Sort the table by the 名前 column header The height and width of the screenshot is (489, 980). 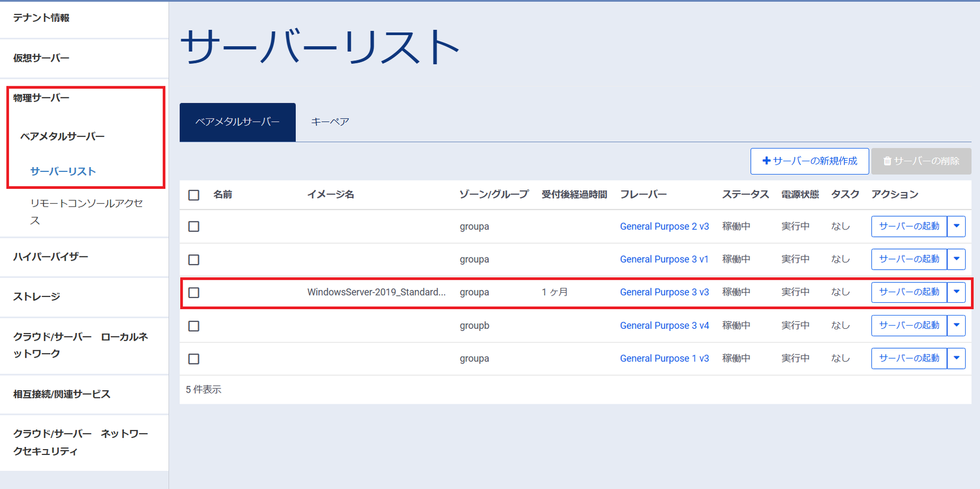pyautogui.click(x=222, y=195)
